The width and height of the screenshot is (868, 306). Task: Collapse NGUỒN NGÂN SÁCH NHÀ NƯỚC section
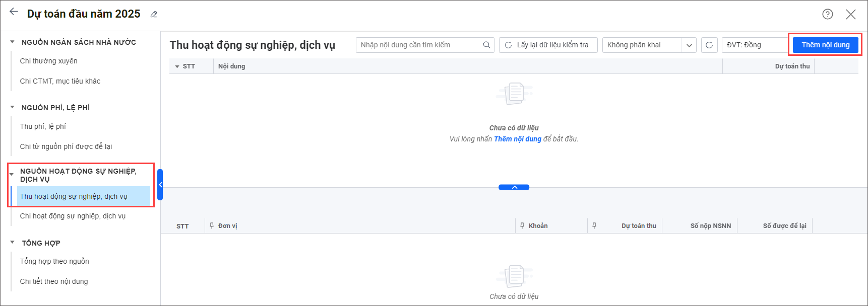[x=12, y=42]
